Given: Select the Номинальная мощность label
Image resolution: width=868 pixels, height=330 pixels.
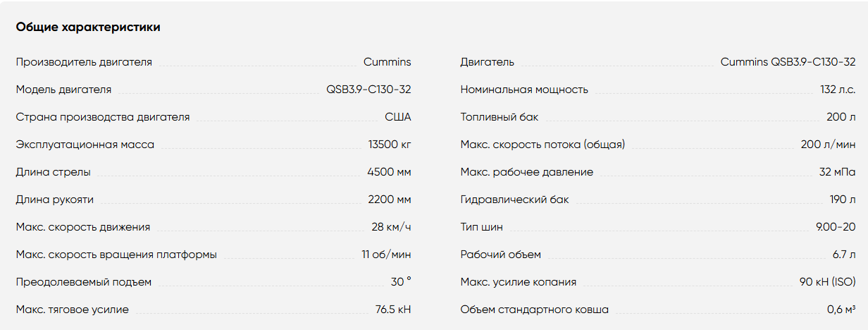Looking at the screenshot, I should pyautogui.click(x=524, y=90).
